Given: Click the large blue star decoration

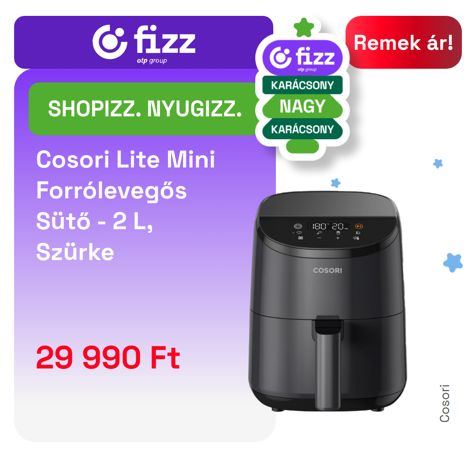Looking at the screenshot, I should coord(453,262).
